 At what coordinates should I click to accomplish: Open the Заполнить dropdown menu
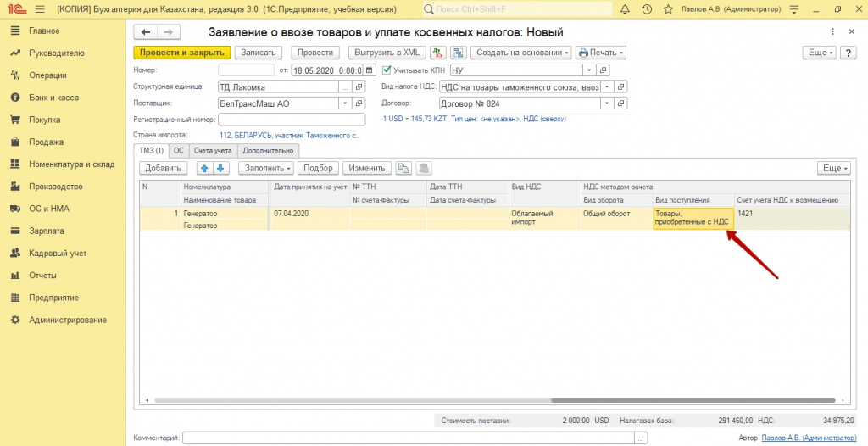[265, 168]
